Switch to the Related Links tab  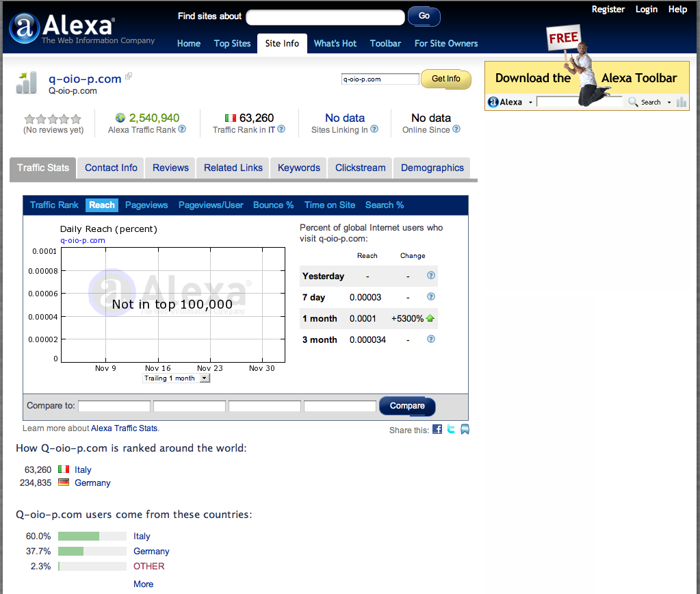click(233, 168)
